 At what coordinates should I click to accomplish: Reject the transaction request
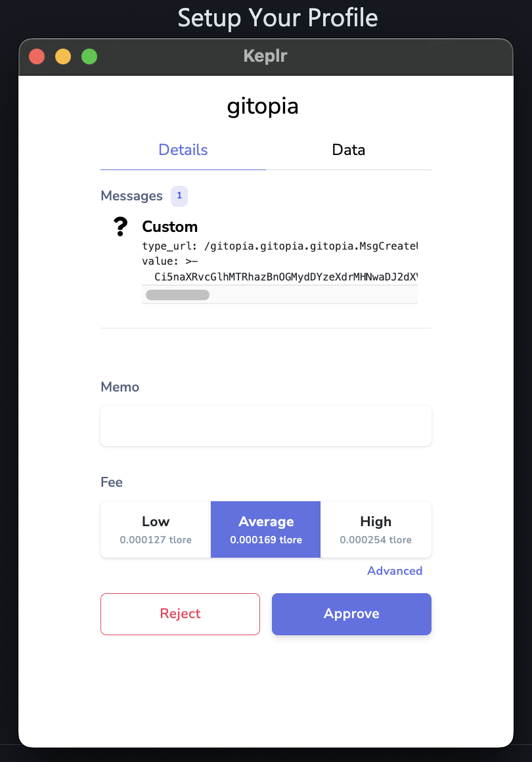180,614
